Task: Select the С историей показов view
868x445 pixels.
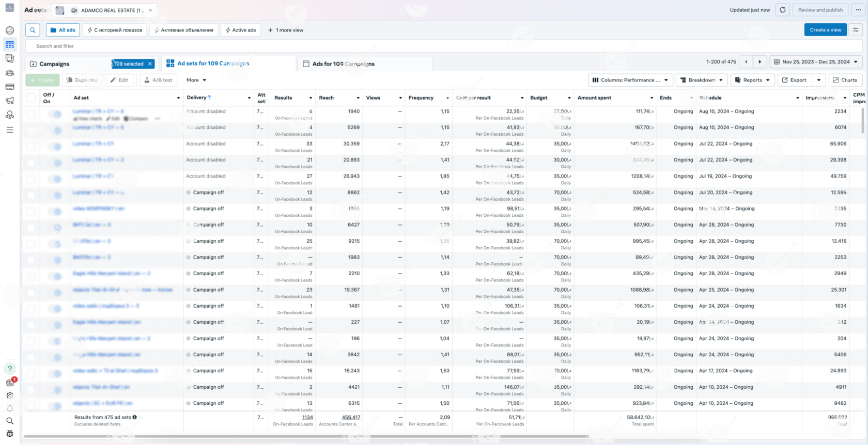Action: point(115,30)
